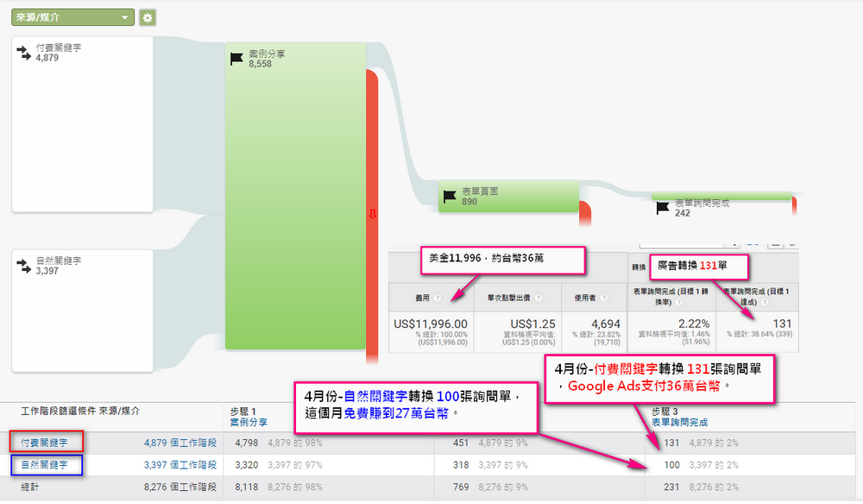Click the US$1.25 cost-per-click value
Image resolution: width=863 pixels, height=504 pixels.
point(532,324)
